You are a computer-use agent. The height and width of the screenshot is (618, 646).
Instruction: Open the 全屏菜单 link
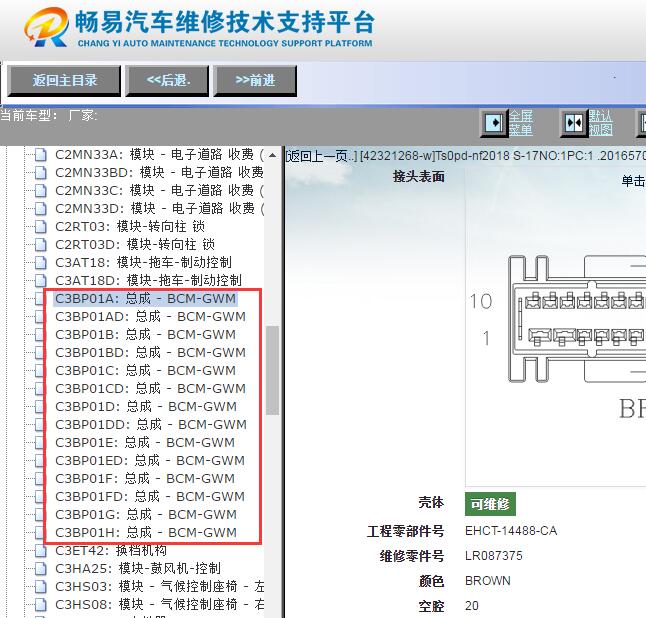[x=521, y=123]
